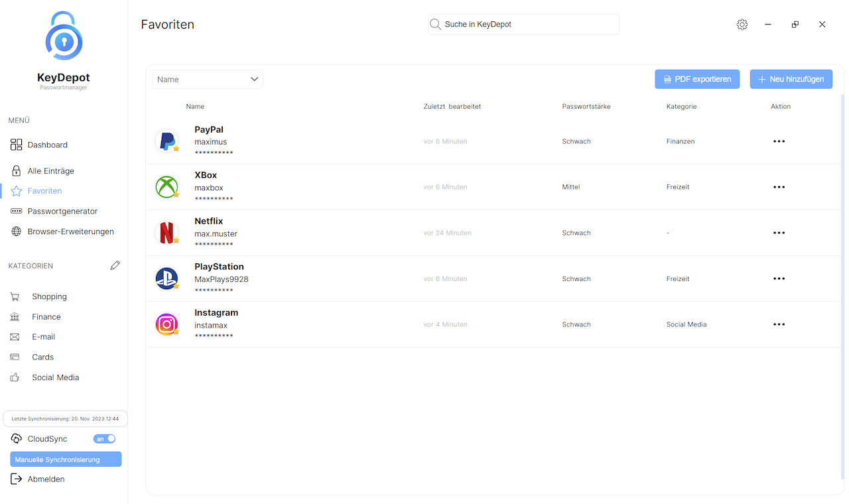Screen dimensions: 849x504
Task: Select Browser-Erweiterungen in the sidebar
Action: [x=70, y=231]
